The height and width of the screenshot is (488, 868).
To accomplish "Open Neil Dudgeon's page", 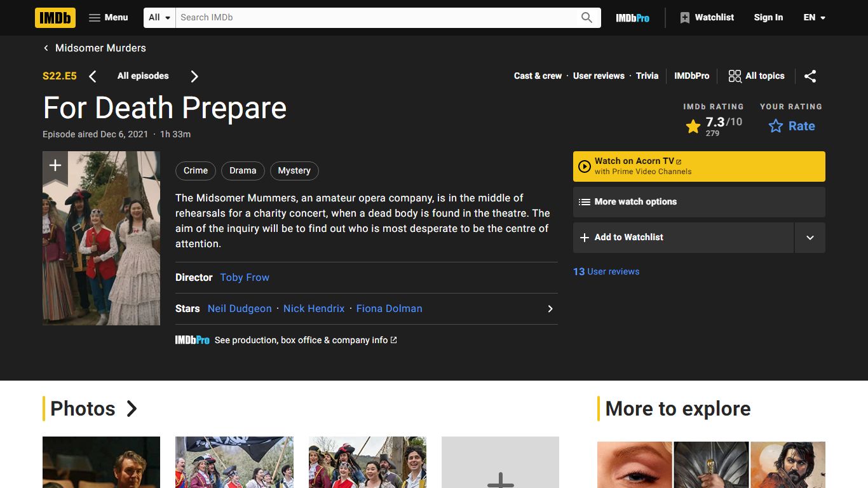I will (x=240, y=309).
